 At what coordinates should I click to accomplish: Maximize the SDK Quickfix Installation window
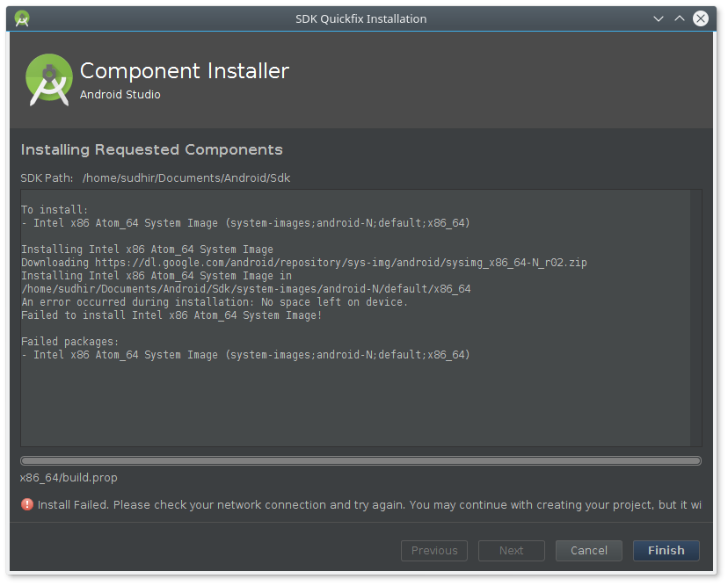(680, 18)
